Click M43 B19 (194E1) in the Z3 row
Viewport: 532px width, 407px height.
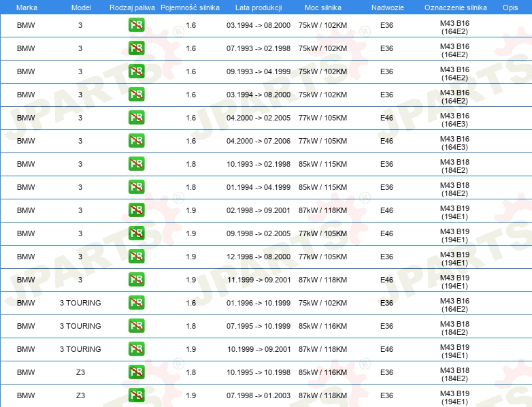click(454, 397)
